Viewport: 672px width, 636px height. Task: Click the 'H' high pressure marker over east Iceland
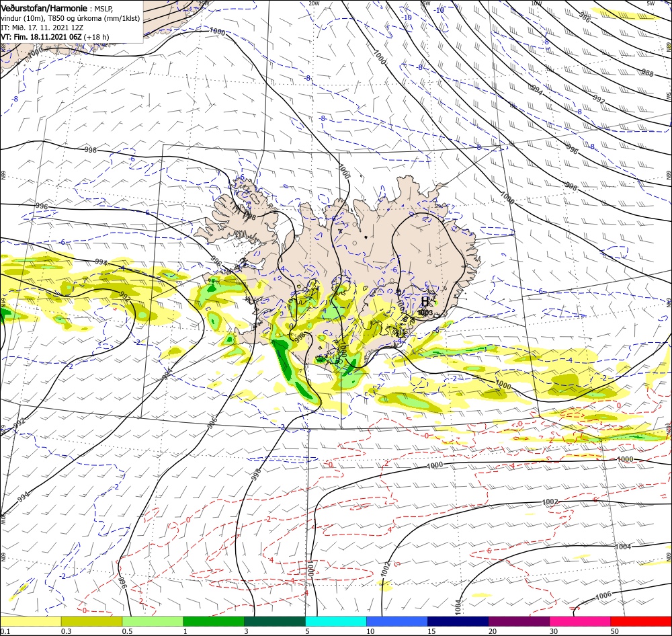(x=425, y=301)
